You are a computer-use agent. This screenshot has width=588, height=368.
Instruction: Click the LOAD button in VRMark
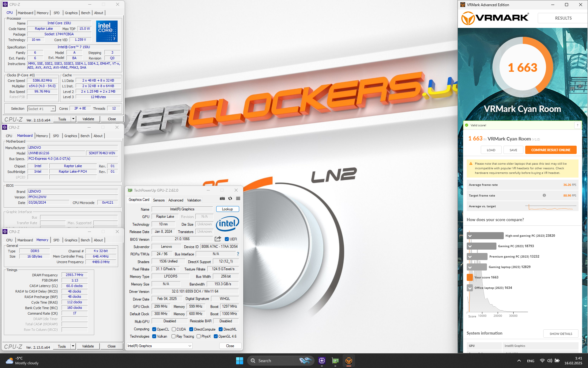click(x=491, y=150)
